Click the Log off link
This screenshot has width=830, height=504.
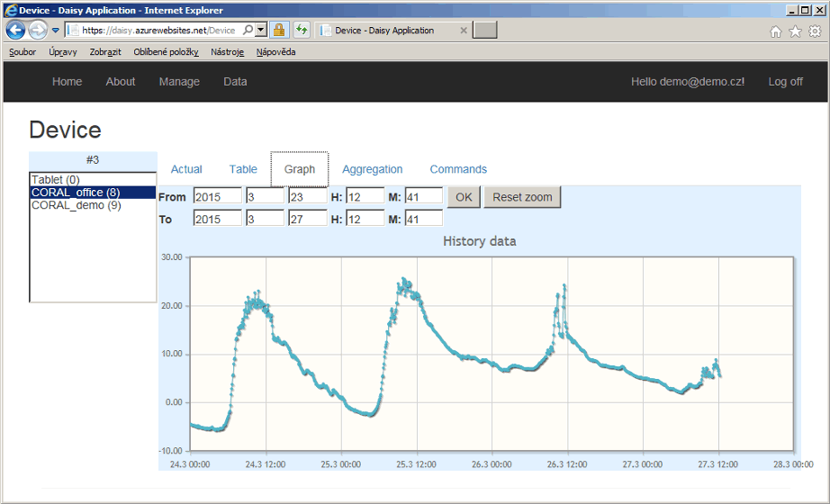pyautogui.click(x=786, y=82)
